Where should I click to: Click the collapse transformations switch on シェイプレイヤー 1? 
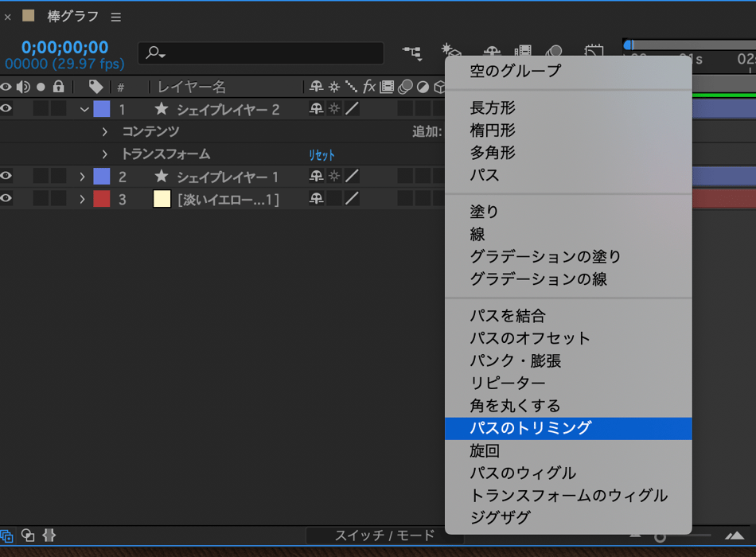[334, 176]
